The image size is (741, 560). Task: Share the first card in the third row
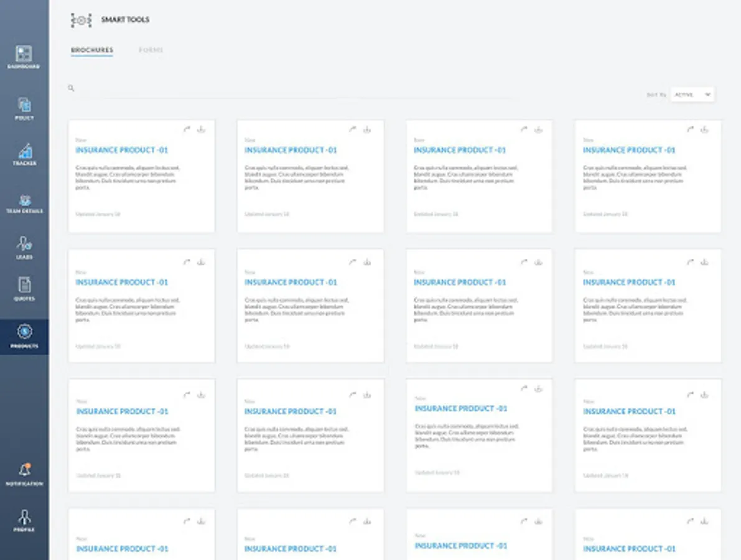pos(187,394)
